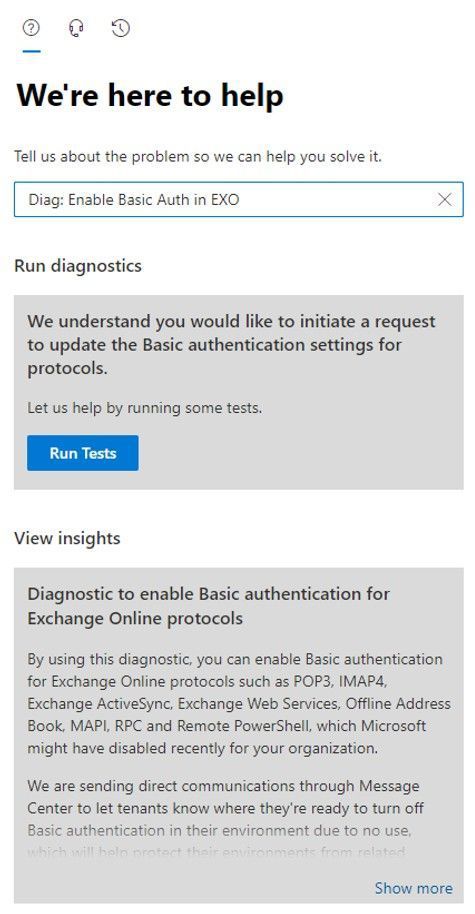Open the support request history clock icon
The height and width of the screenshot is (914, 475).
click(x=121, y=28)
